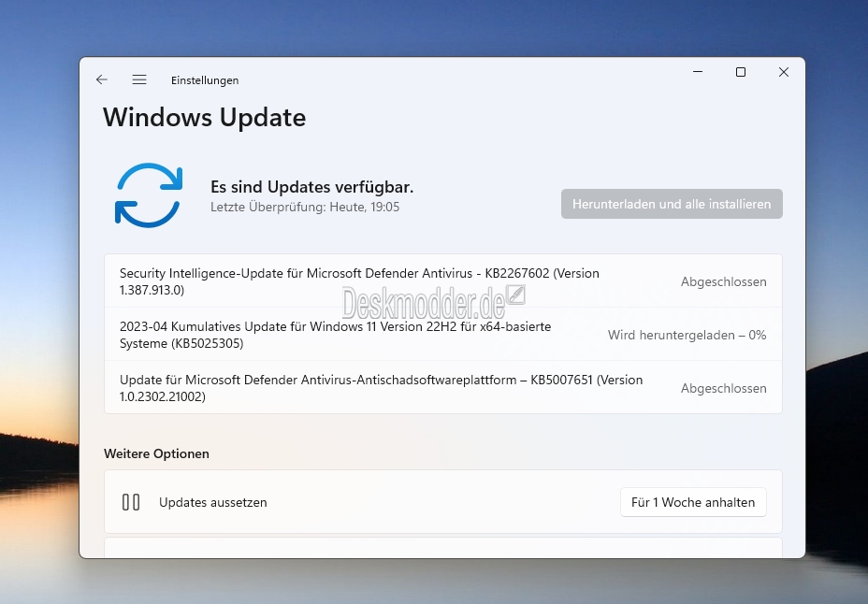
Task: Close the Einstellungen window
Action: [x=783, y=72]
